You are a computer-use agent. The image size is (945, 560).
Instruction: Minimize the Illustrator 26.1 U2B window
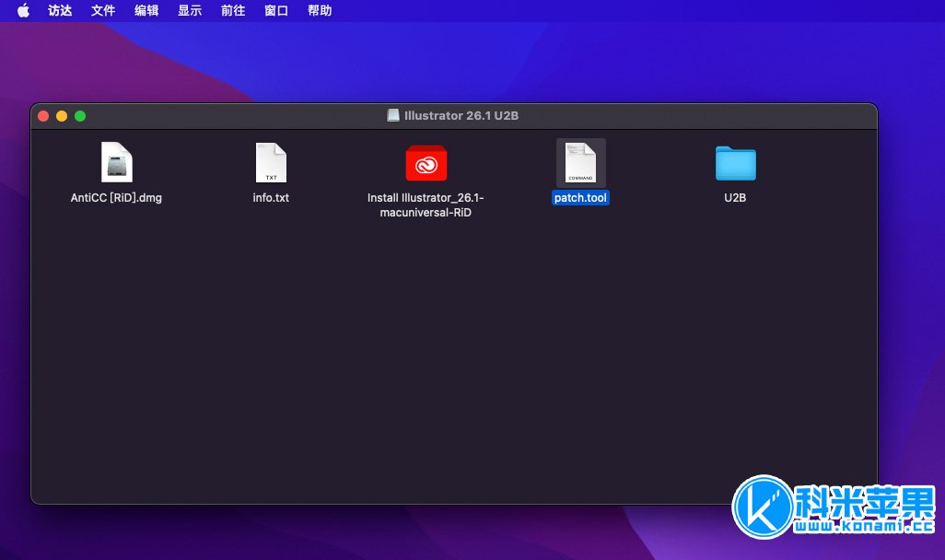[62, 116]
